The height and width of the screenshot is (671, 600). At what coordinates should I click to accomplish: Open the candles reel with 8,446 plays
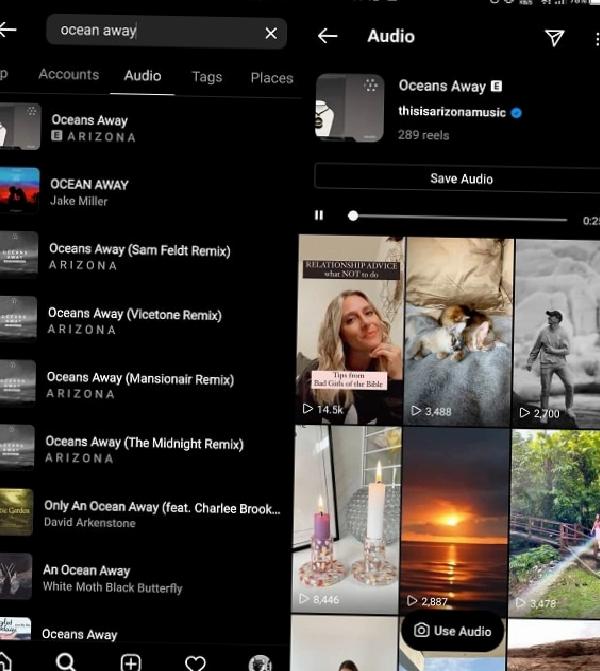(x=346, y=519)
